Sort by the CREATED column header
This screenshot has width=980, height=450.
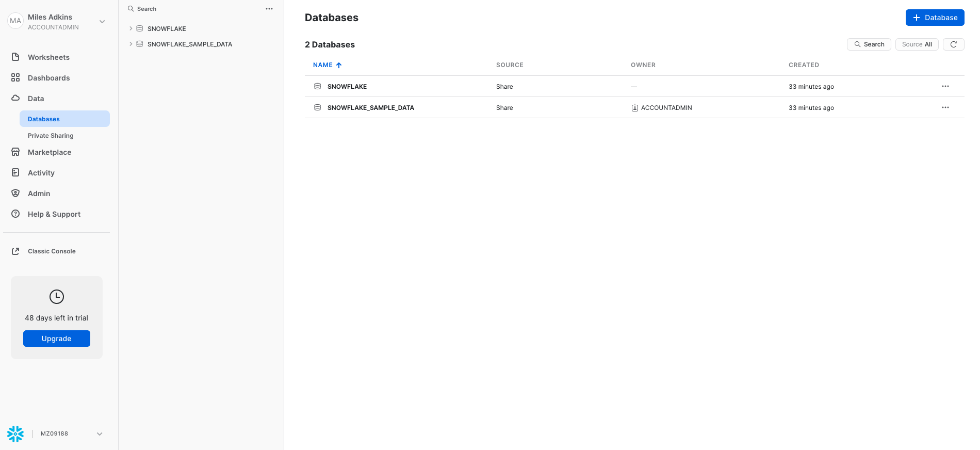(x=804, y=65)
